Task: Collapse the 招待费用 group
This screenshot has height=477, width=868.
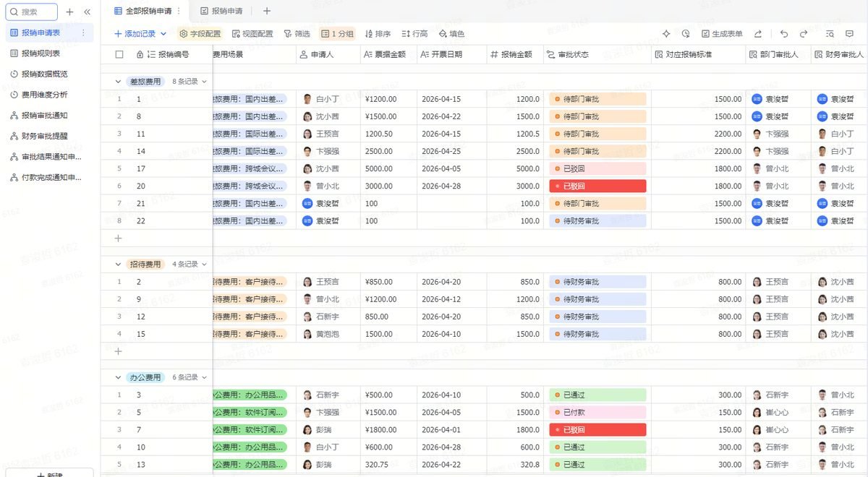Action: [x=119, y=265]
